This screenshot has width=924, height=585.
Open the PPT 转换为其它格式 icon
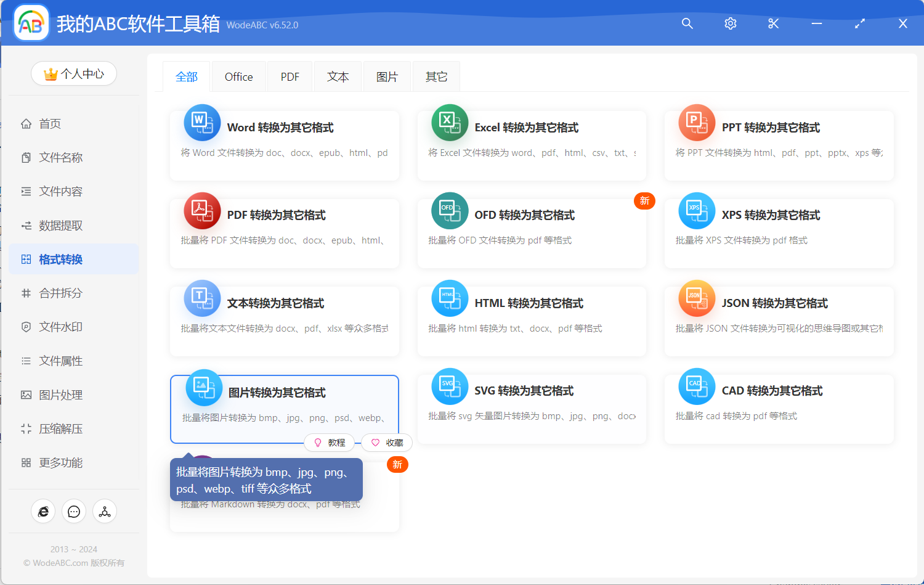[696, 123]
